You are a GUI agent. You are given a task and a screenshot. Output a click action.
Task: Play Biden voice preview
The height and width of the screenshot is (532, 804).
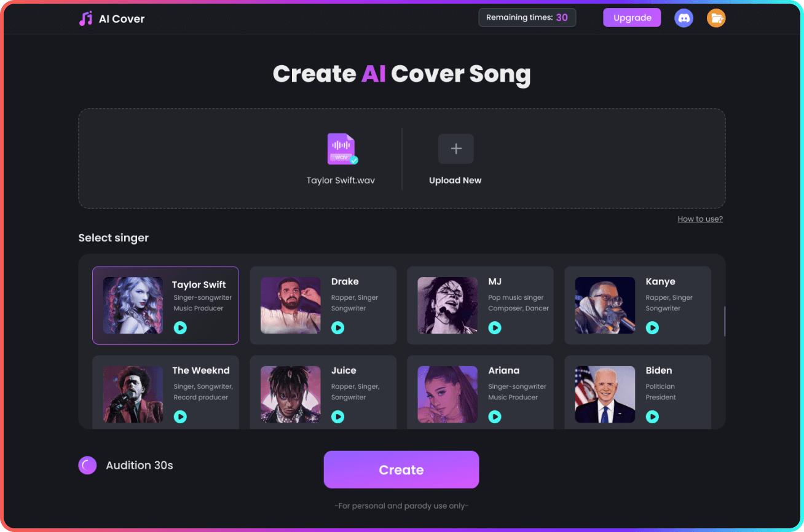[x=652, y=417]
